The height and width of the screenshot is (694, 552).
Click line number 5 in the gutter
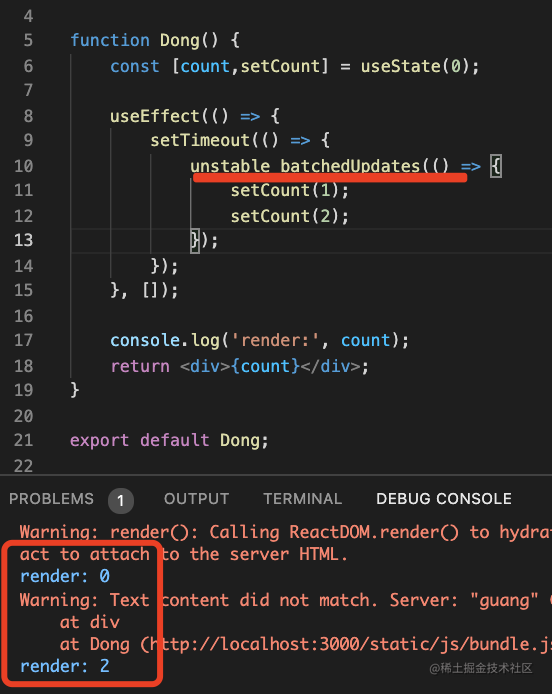point(28,40)
